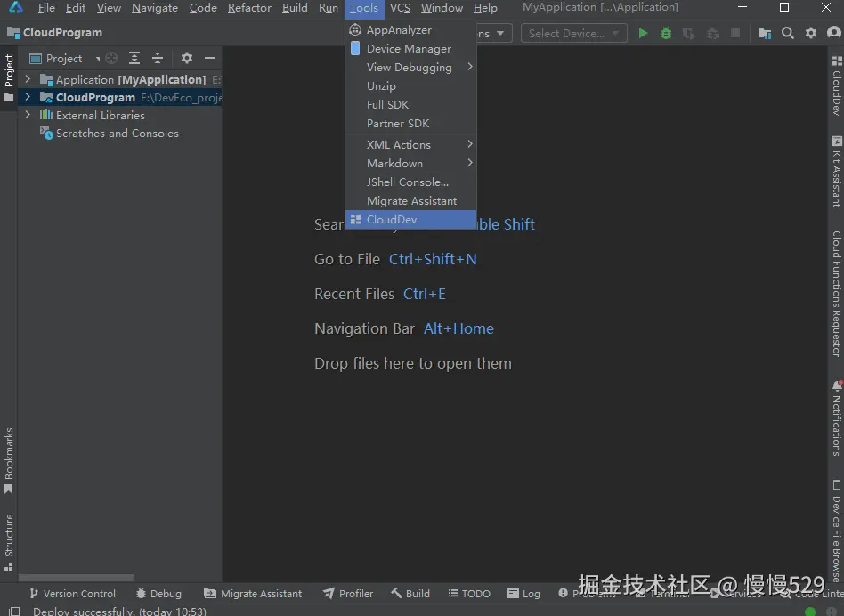Toggle the Bookmarks side tab
844x616 pixels.
pos(9,460)
